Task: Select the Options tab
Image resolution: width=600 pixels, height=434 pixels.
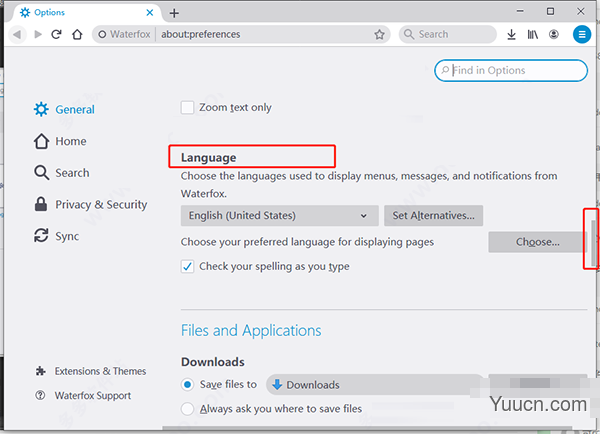Action: coord(87,13)
